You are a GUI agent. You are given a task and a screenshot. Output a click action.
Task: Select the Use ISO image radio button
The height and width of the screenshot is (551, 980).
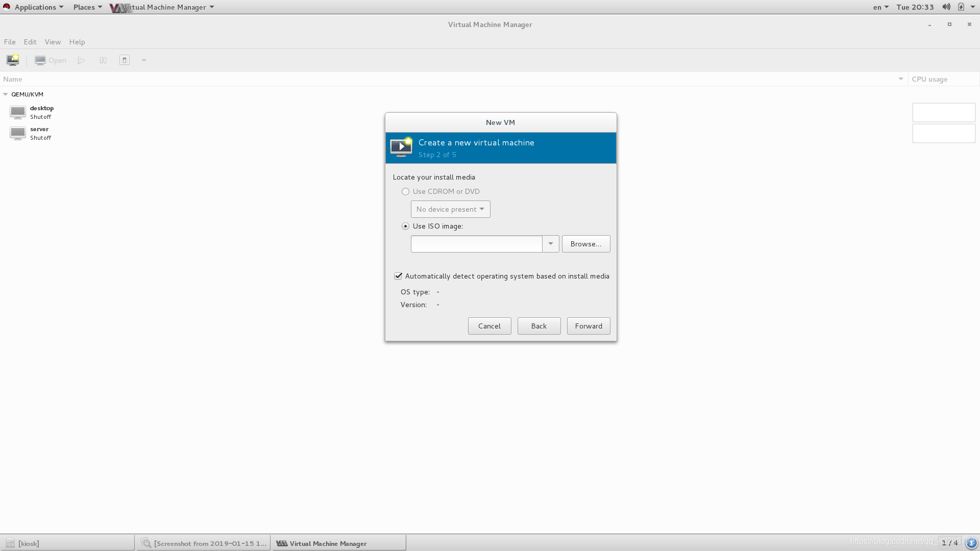pyautogui.click(x=405, y=226)
